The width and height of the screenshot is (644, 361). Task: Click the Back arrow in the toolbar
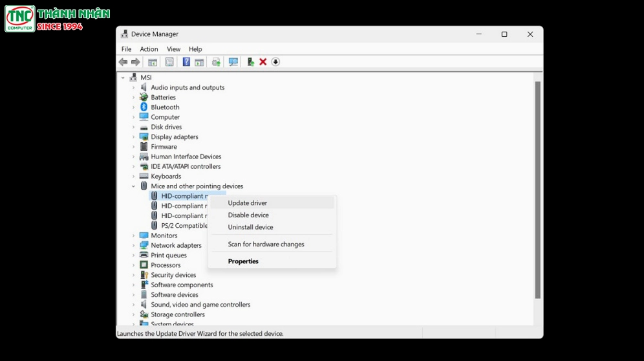tap(123, 62)
